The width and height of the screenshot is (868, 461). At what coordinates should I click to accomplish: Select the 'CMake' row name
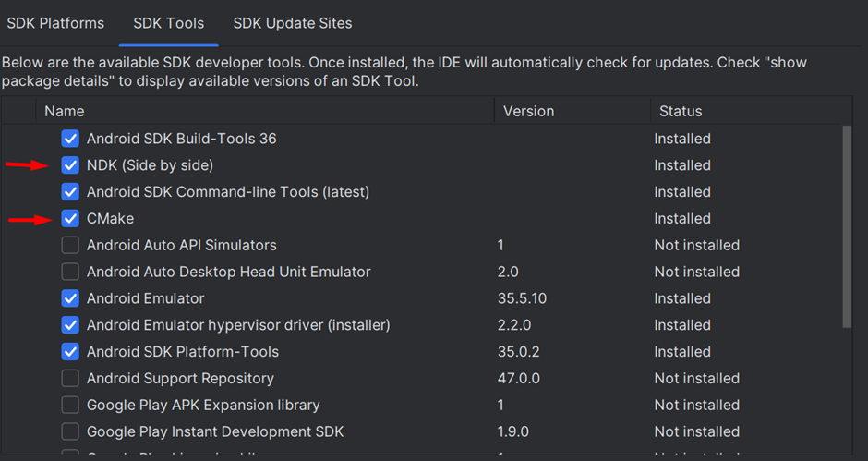pos(110,218)
